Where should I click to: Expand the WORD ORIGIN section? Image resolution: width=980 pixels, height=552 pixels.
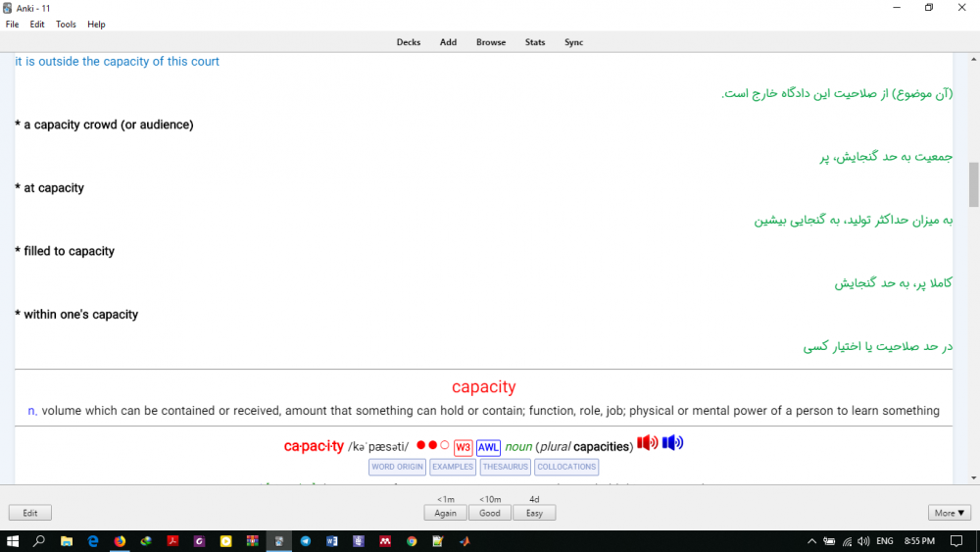397,468
